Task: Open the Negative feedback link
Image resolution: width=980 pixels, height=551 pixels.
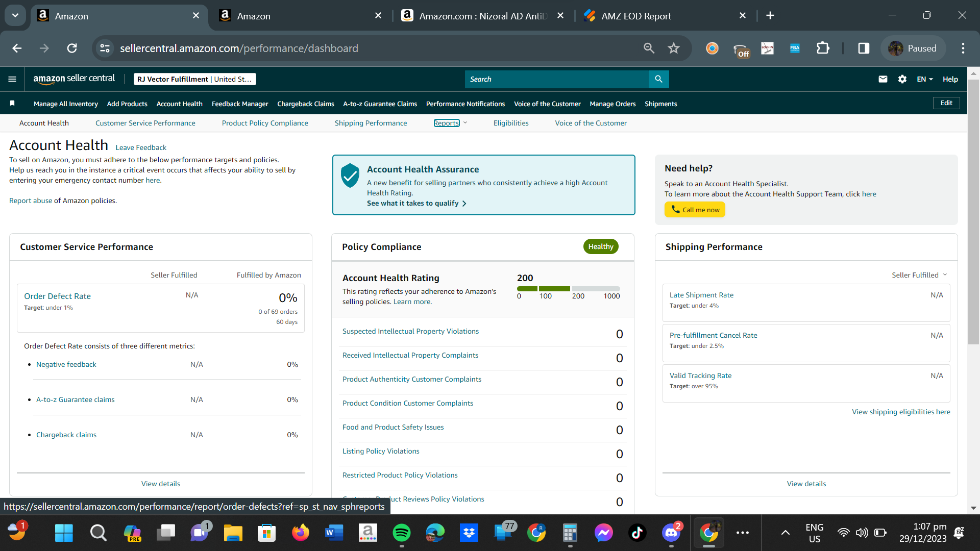Action: point(66,364)
